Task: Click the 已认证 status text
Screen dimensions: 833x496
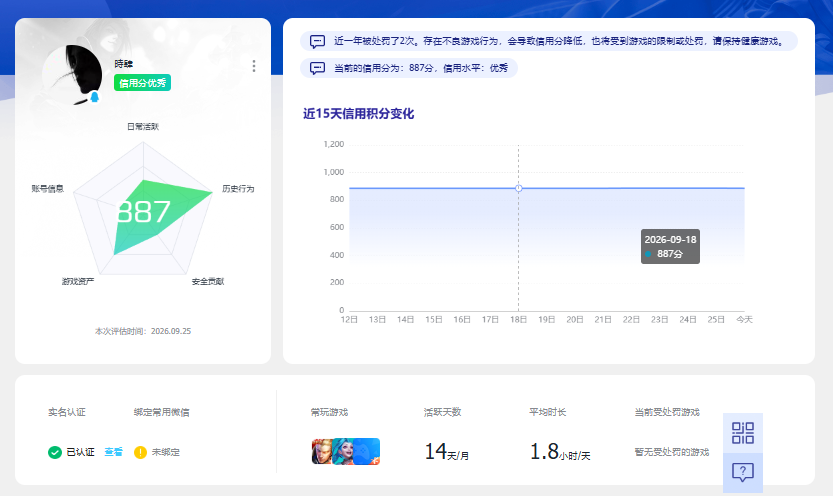Action: point(80,452)
